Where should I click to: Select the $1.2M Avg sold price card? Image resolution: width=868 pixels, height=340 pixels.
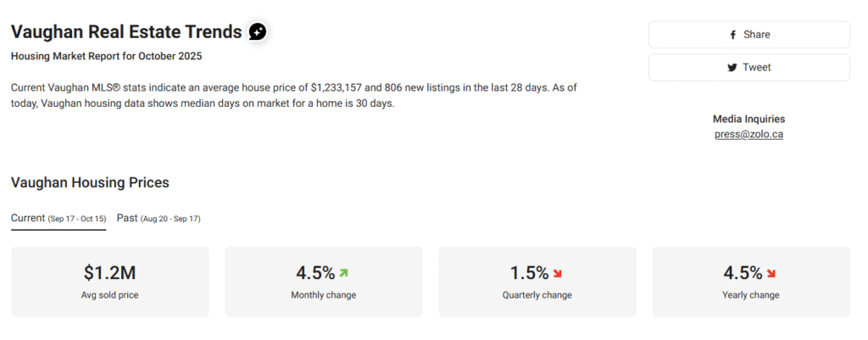[x=110, y=281]
